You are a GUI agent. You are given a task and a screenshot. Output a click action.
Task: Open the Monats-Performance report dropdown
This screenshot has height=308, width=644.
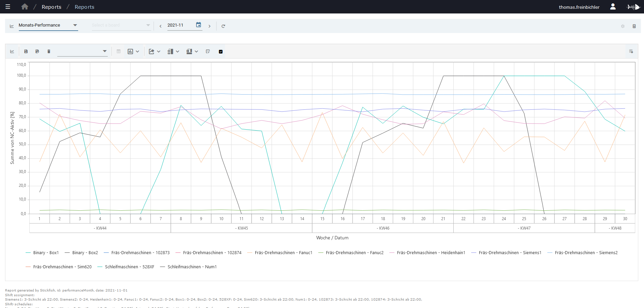tap(48, 25)
